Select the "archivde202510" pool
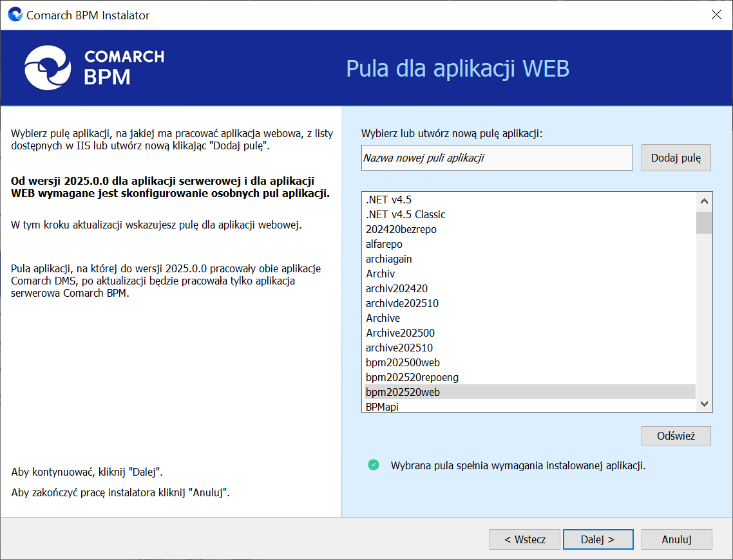 coord(529,303)
